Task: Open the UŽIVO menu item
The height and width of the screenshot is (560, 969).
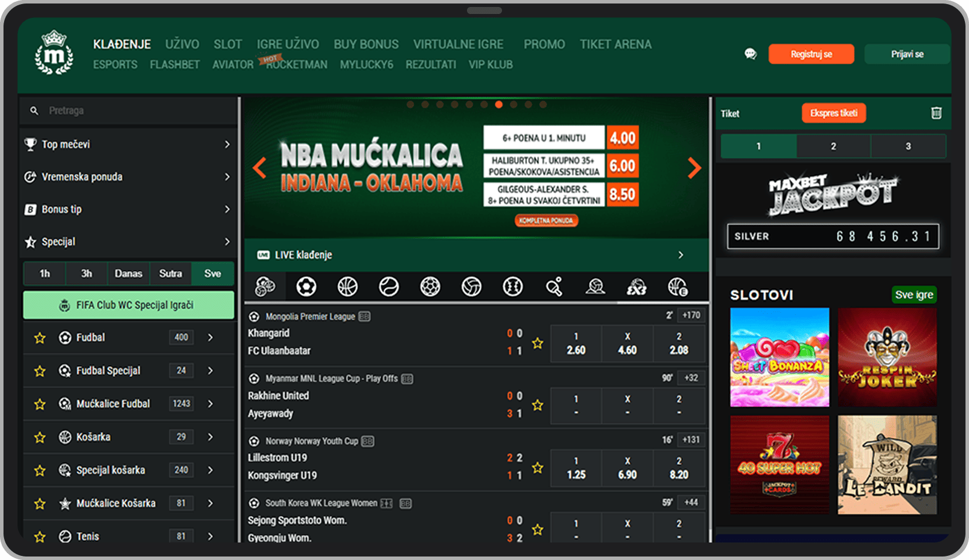Action: 182,44
